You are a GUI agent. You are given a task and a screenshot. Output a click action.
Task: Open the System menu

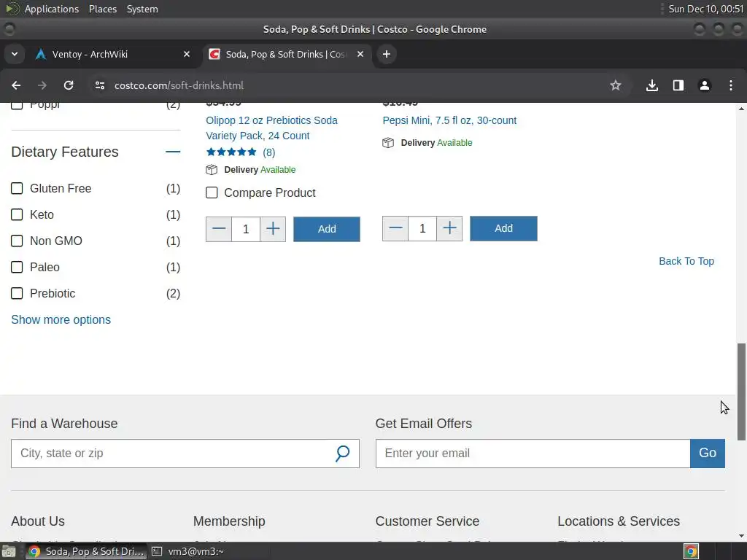click(x=142, y=9)
